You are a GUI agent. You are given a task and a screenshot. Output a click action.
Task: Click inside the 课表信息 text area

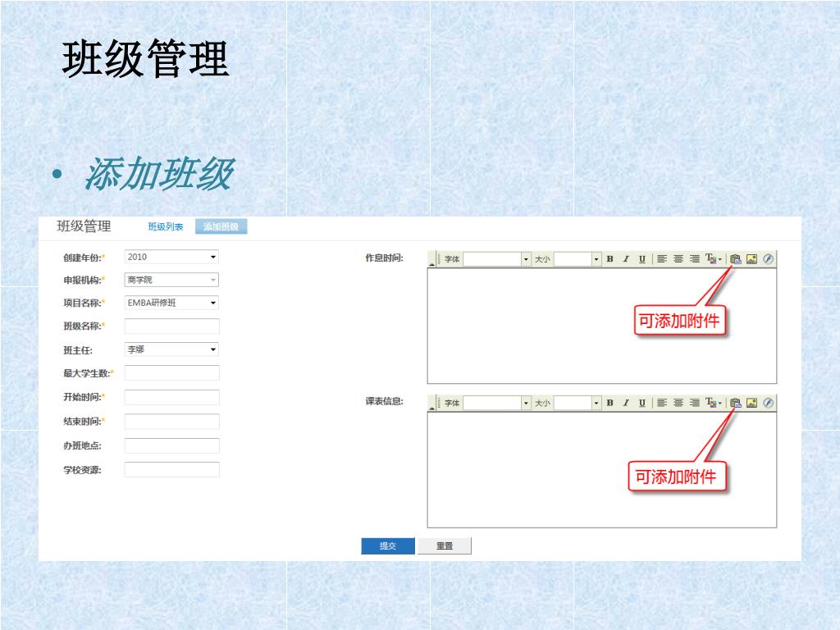tap(601, 470)
